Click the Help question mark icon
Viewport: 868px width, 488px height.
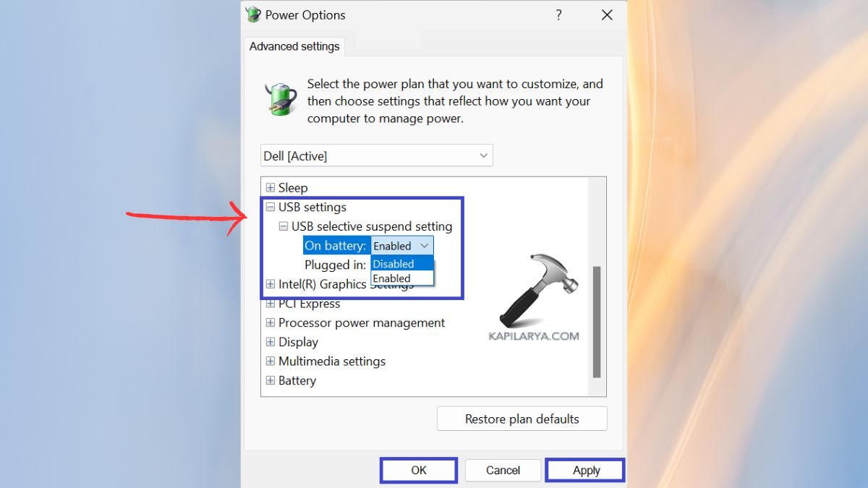click(558, 14)
